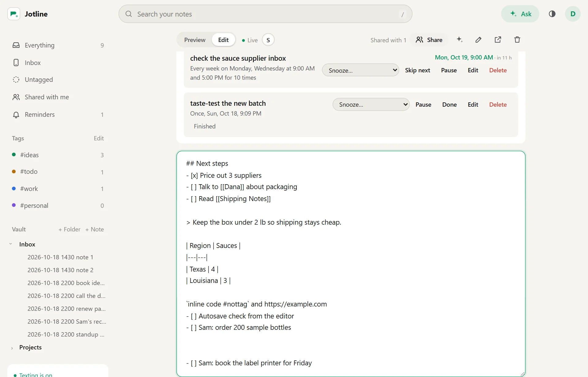Image resolution: width=588 pixels, height=377 pixels.
Task: Click the Ask button
Action: pos(520,14)
